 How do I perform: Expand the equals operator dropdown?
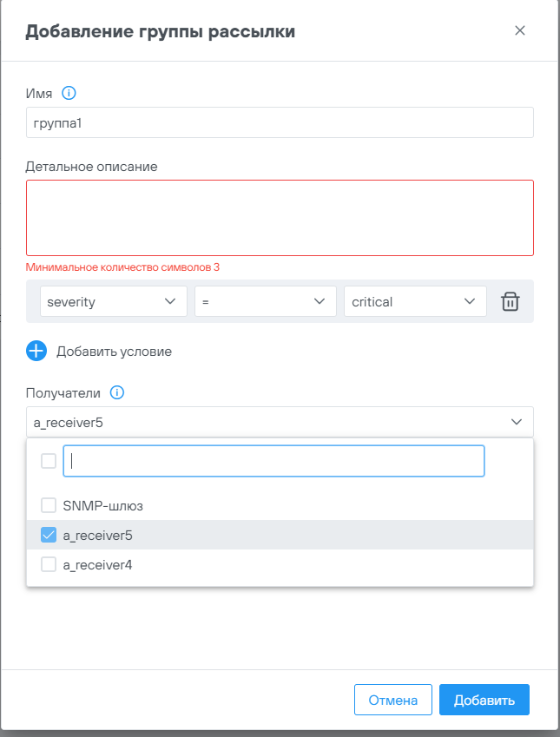(265, 302)
